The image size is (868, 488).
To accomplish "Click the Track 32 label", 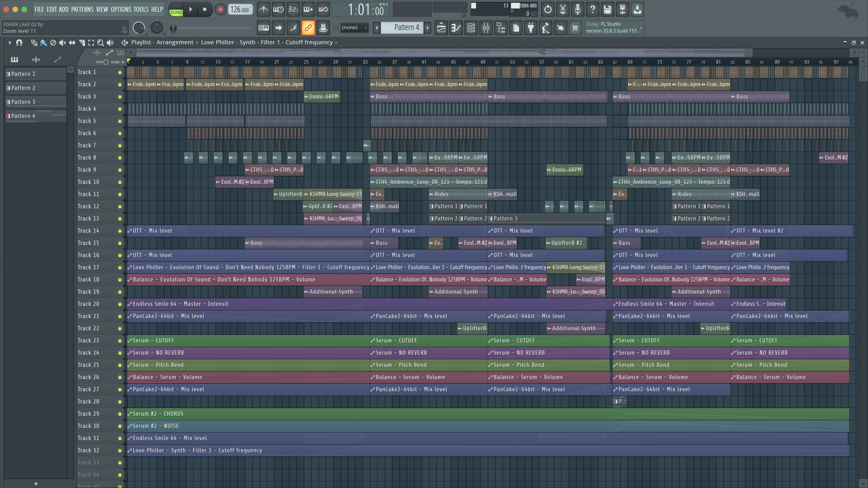I will click(x=88, y=450).
